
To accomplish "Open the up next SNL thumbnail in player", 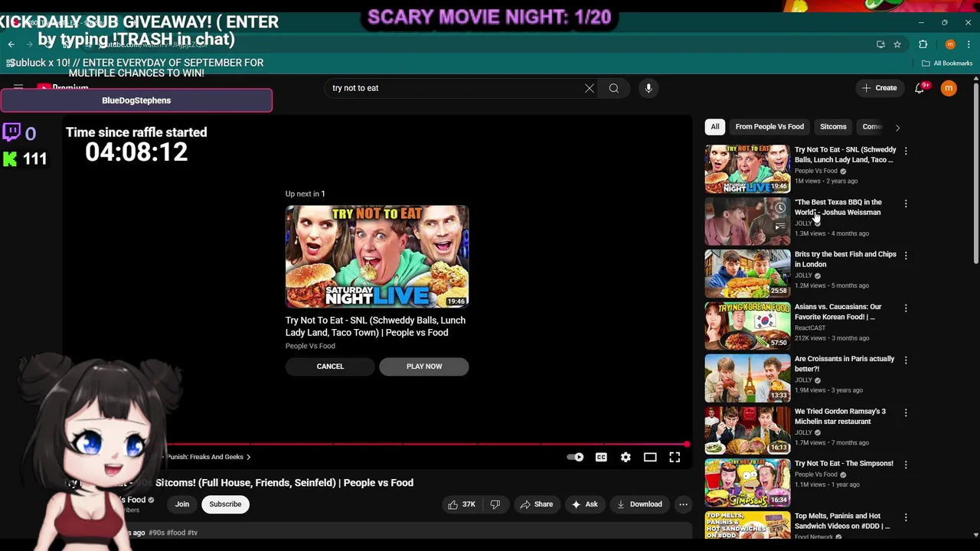I will click(x=377, y=256).
